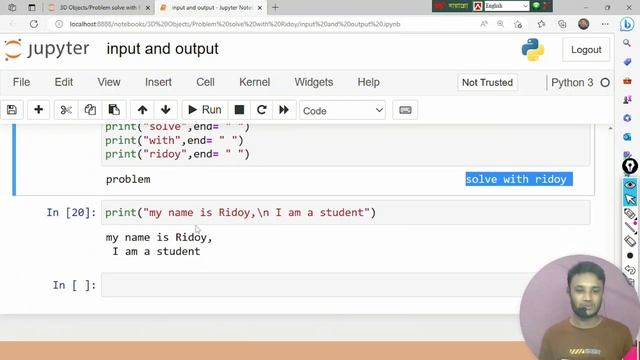Open the sidebar red toolbox icon

coord(627,81)
